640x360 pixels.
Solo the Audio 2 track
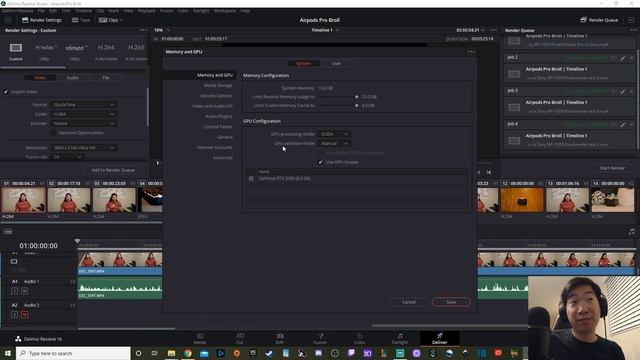coord(14,315)
